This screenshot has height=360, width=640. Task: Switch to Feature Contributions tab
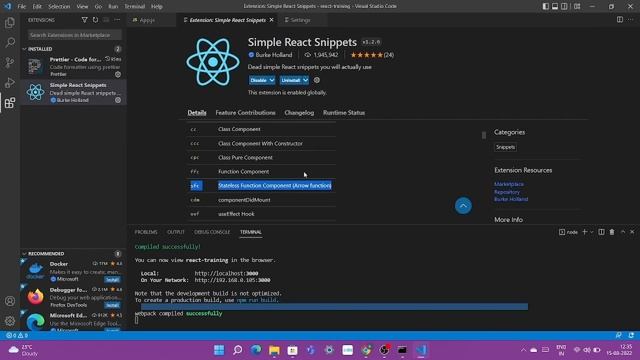click(x=245, y=113)
